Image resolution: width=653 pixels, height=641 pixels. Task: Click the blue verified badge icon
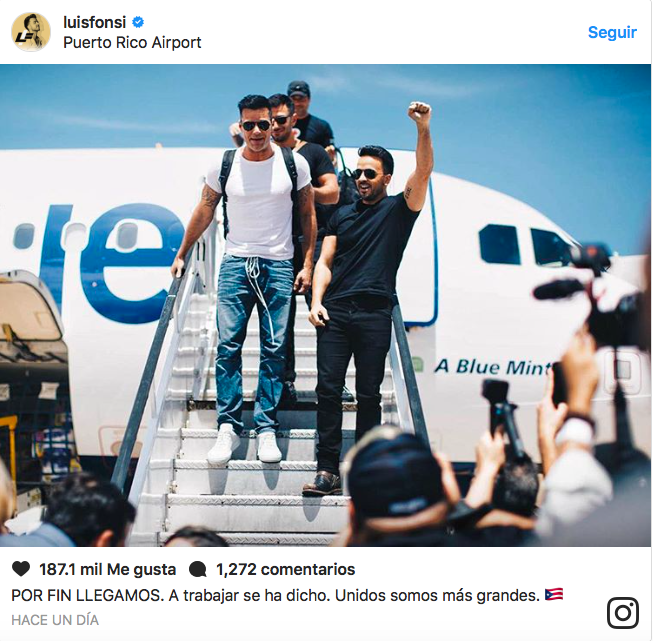coord(138,22)
